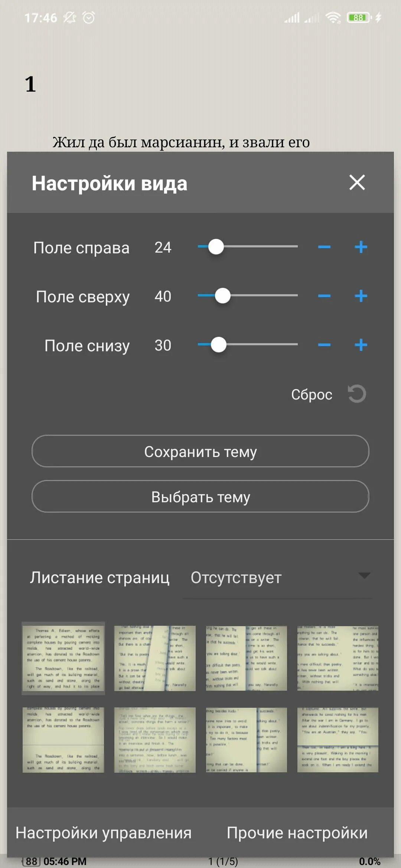Close the Настройки вида panel
This screenshot has width=401, height=868.
pos(357,183)
